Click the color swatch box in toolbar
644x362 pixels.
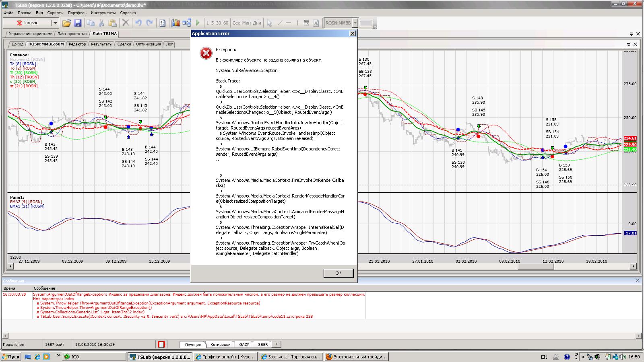[365, 23]
